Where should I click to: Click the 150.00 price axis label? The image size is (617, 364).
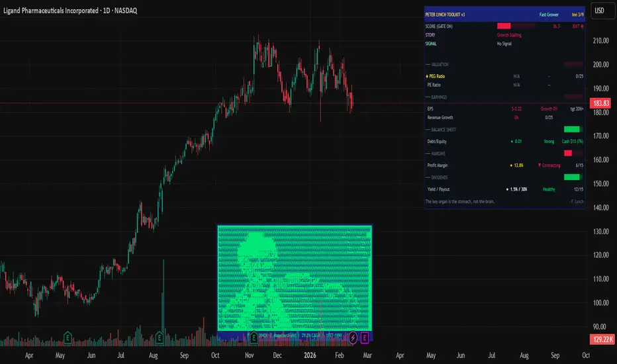[600, 184]
